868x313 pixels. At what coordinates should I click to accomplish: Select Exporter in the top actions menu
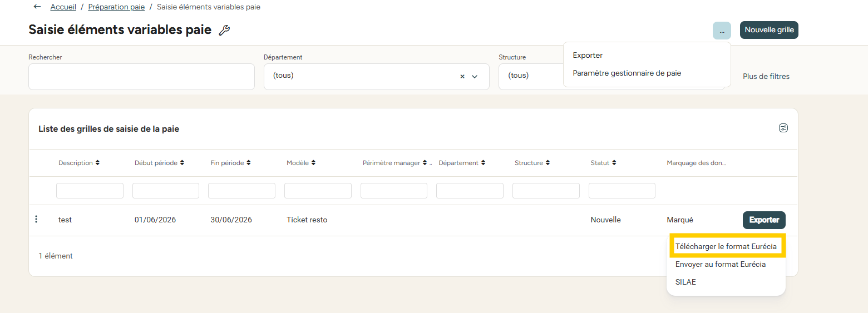coord(588,55)
